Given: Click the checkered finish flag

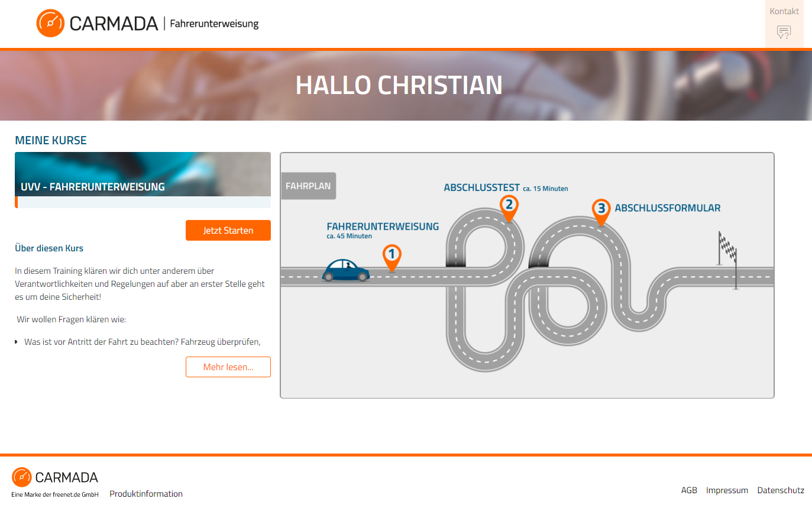Looking at the screenshot, I should click(729, 259).
